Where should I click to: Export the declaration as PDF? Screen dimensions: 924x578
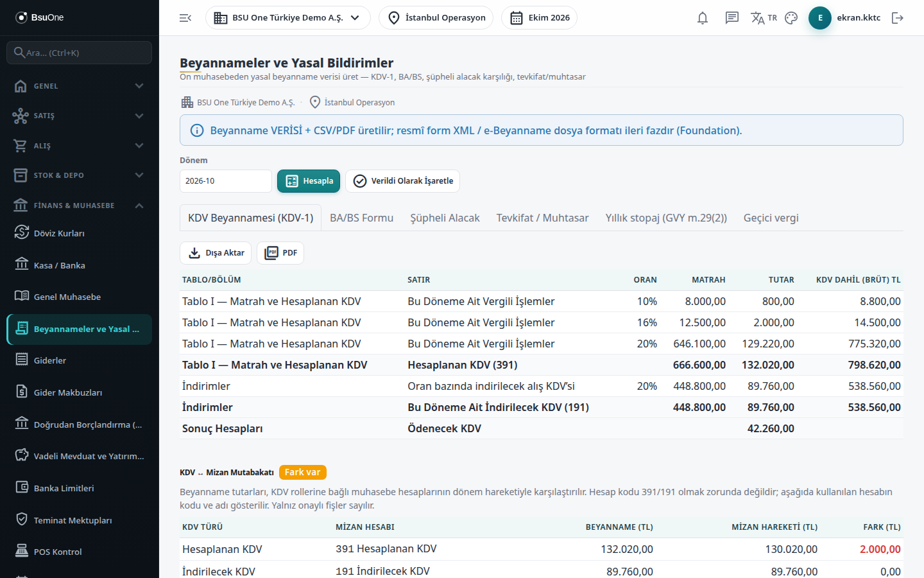click(280, 253)
